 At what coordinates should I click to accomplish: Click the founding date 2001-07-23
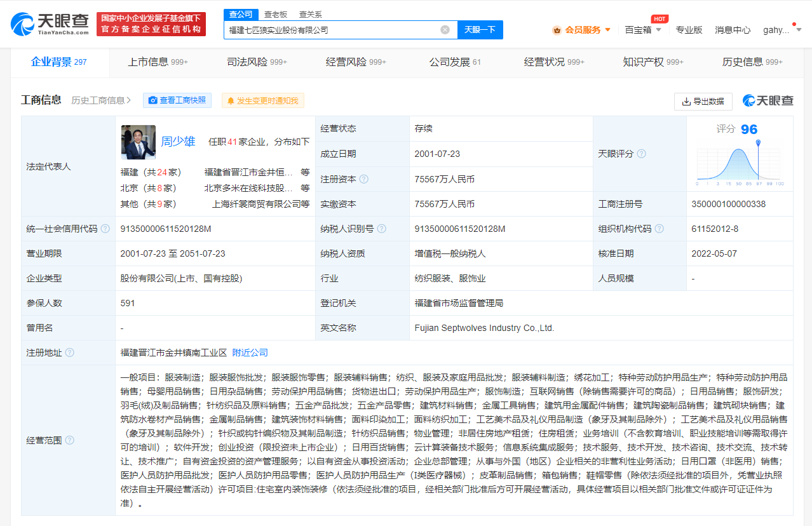click(437, 154)
